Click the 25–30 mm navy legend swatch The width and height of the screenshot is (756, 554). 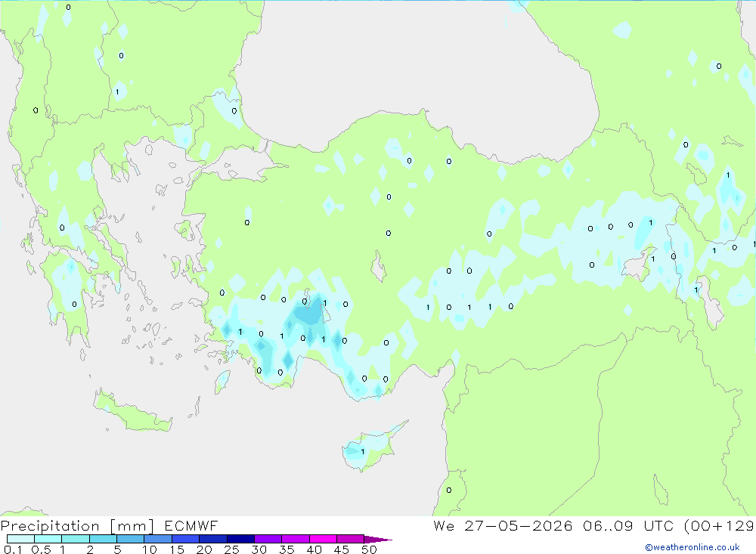240,539
